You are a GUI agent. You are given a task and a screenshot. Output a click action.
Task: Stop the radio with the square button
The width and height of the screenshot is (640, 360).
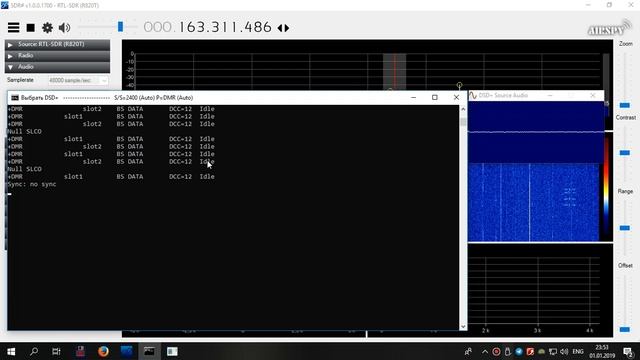click(31, 28)
